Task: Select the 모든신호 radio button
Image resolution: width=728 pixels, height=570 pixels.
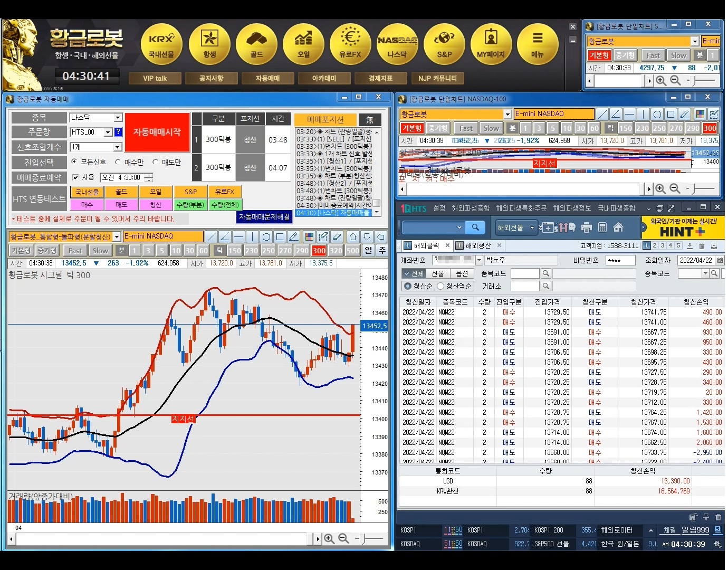Action: click(74, 162)
